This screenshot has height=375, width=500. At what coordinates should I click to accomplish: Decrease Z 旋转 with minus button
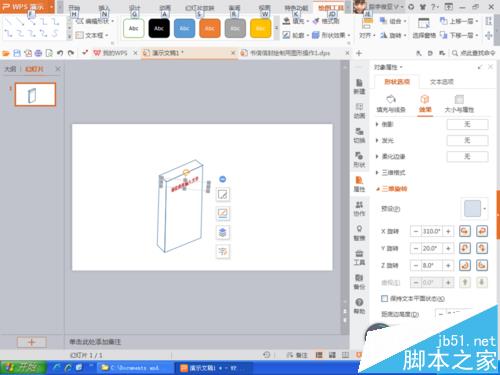coord(416,265)
